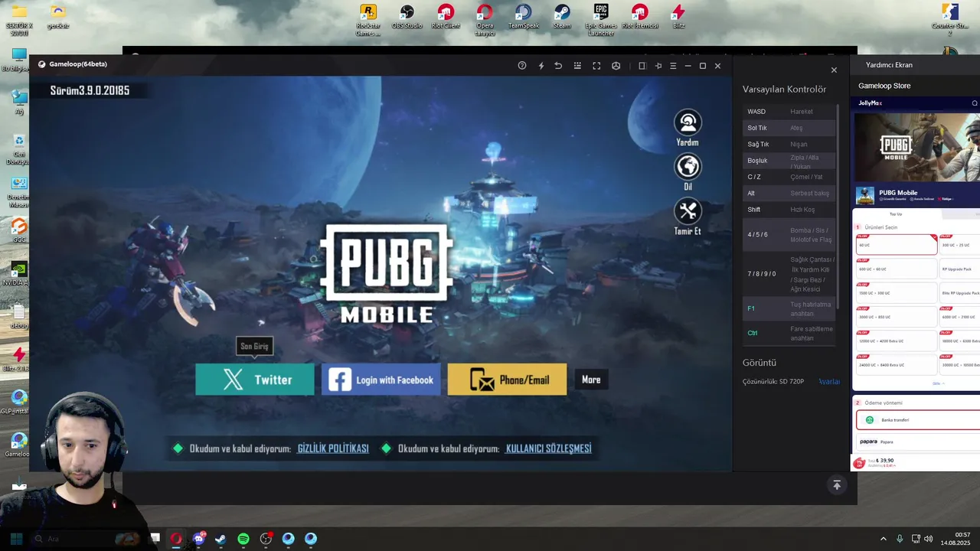Screen dimensions: 980x551
Task: Click Spotify icon in the taskbar
Action: (x=243, y=539)
